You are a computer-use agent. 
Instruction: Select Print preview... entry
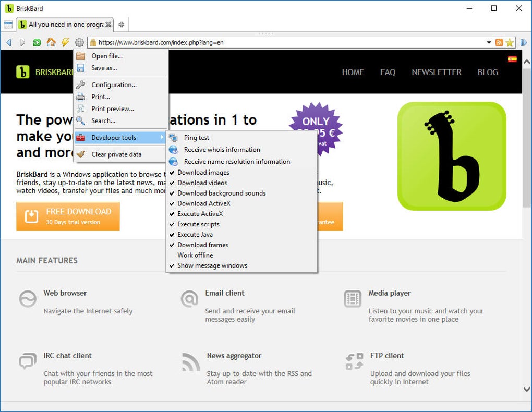point(121,108)
